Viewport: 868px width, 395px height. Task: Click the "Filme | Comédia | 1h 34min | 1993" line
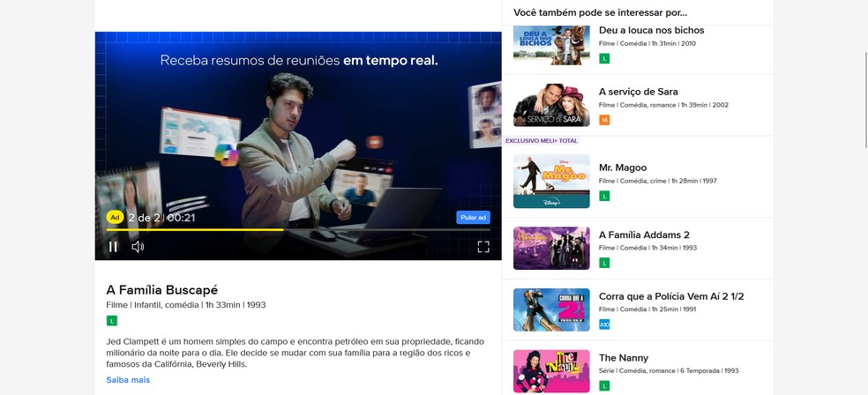tap(647, 248)
